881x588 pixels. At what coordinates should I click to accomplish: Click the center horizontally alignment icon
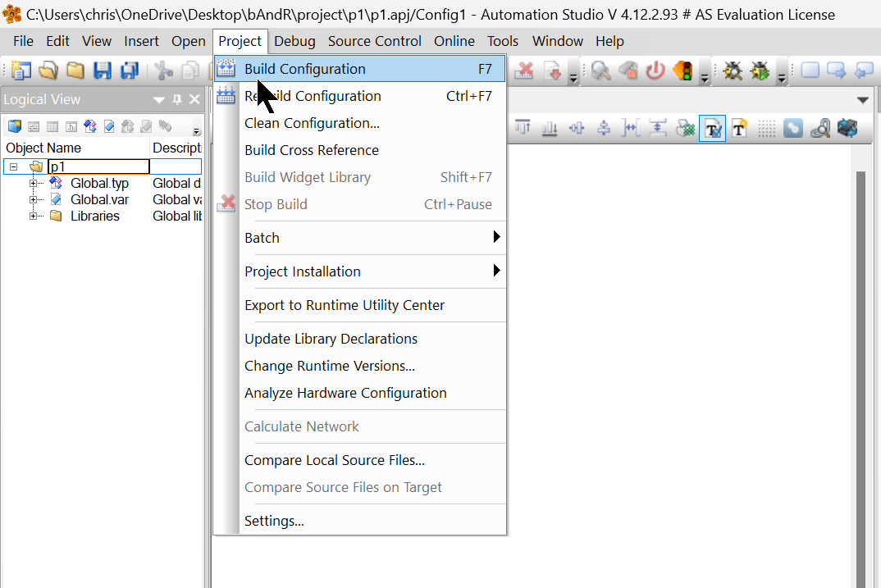(577, 129)
